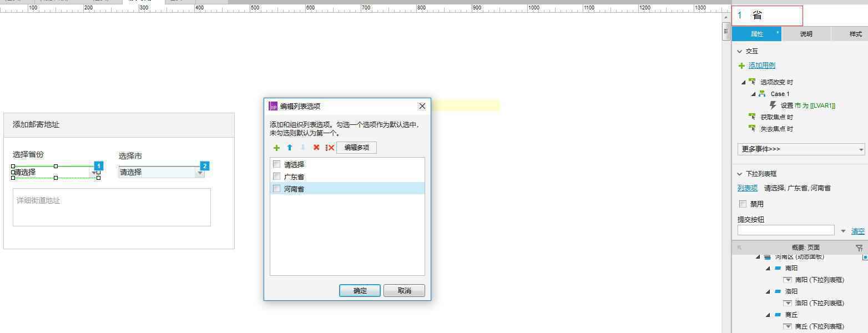Collapse the 商丘 state node
The height and width of the screenshot is (333, 868).
pyautogui.click(x=768, y=315)
